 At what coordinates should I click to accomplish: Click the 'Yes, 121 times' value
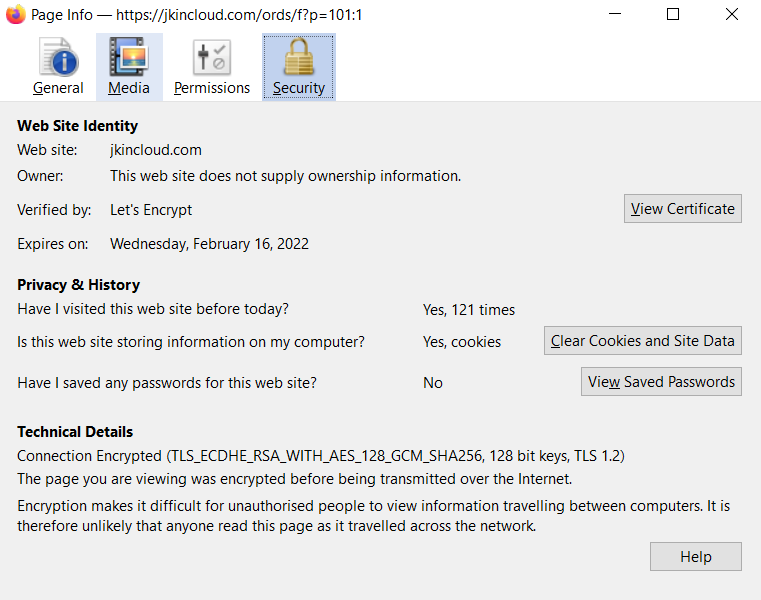point(469,310)
